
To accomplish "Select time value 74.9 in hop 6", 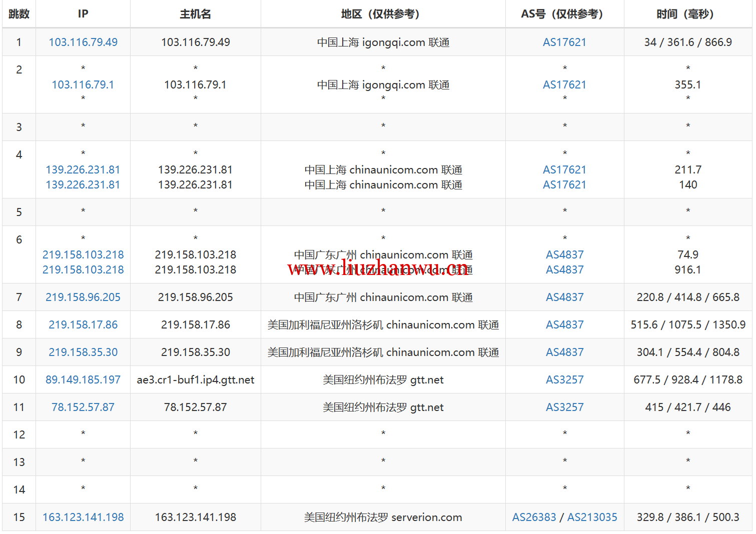I will point(688,254).
